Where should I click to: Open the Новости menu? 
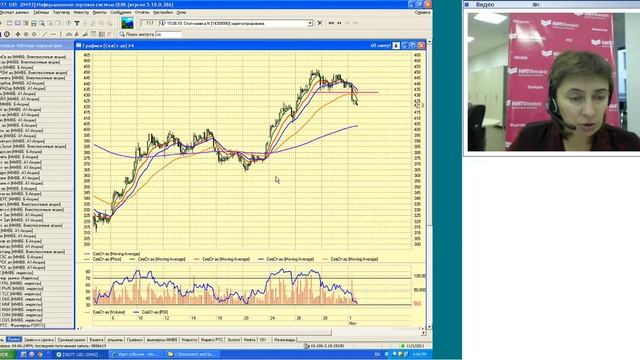pos(81,13)
